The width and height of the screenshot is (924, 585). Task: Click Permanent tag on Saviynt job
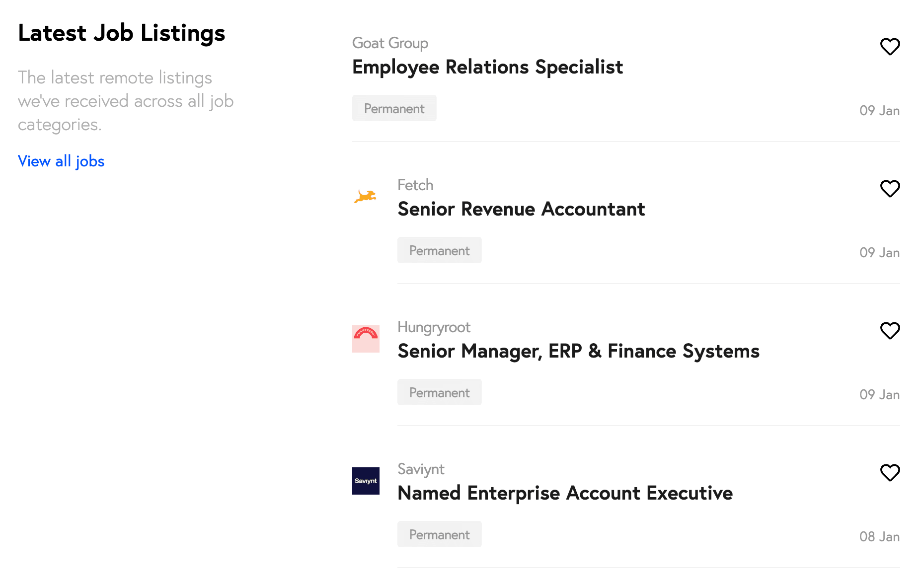tap(439, 534)
